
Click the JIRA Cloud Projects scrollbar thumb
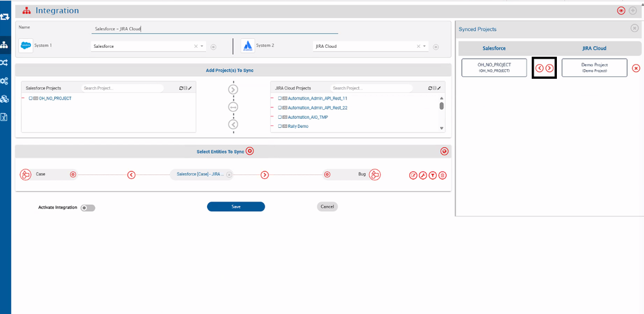coord(441,106)
